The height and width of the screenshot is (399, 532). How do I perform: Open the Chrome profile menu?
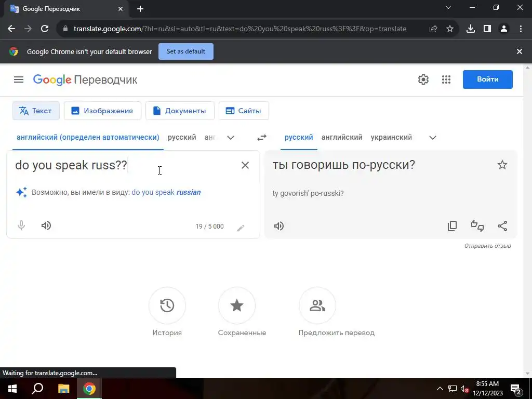coord(504,29)
